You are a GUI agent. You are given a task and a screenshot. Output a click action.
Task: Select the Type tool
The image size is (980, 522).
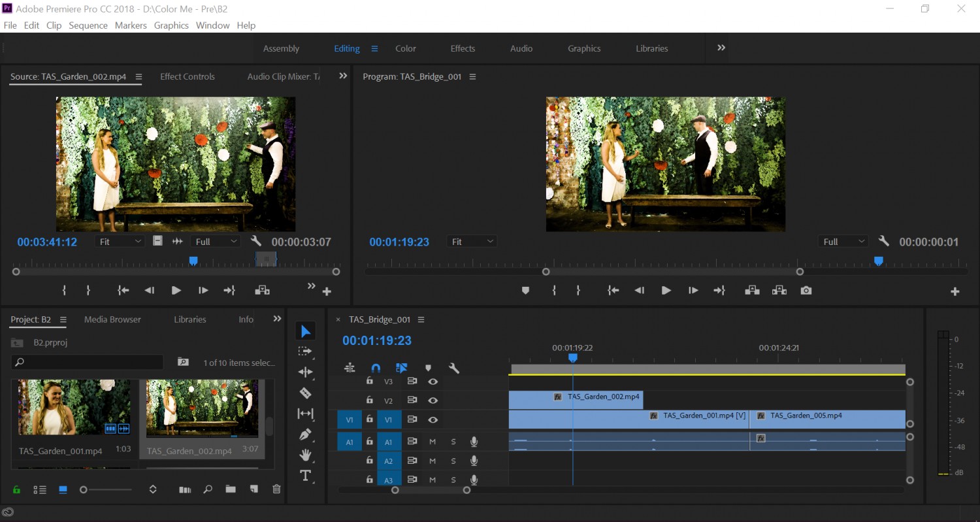(x=305, y=476)
